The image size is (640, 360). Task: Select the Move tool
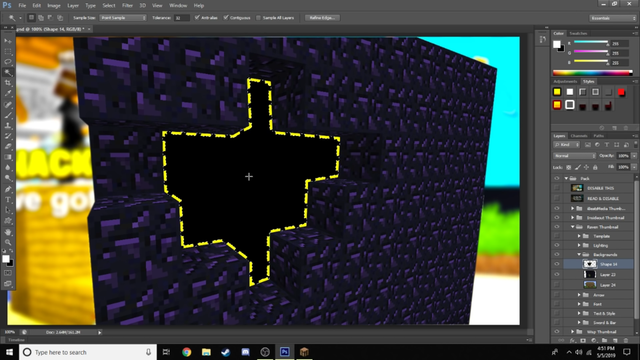8,41
